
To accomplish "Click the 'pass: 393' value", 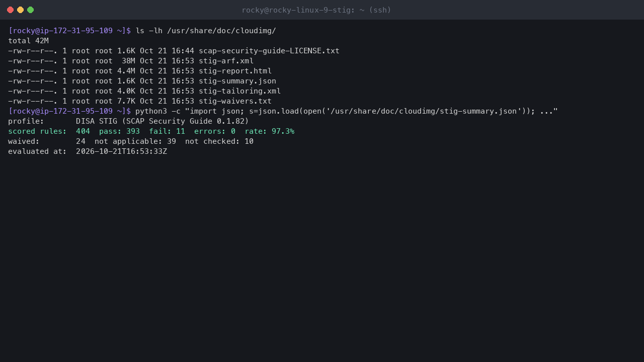I will pyautogui.click(x=119, y=131).
